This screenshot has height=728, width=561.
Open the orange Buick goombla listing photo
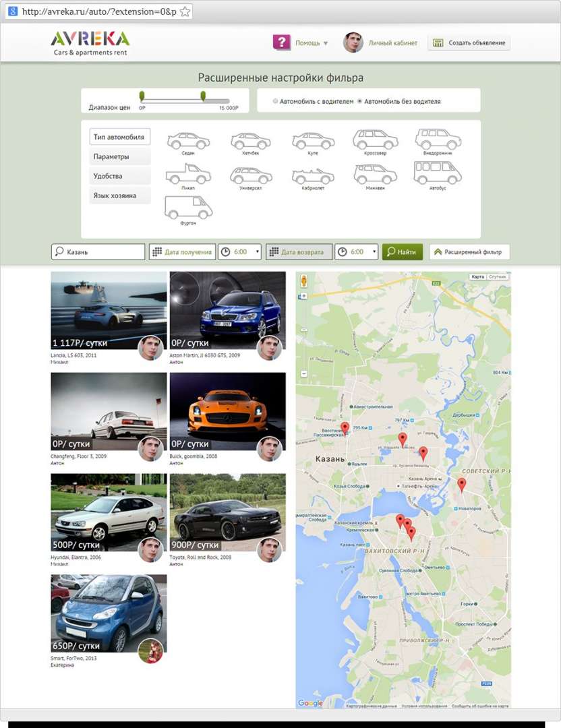pos(227,411)
